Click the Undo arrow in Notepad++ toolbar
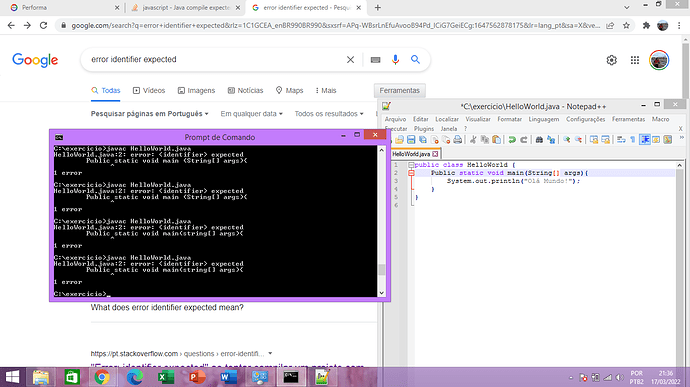 point(512,140)
